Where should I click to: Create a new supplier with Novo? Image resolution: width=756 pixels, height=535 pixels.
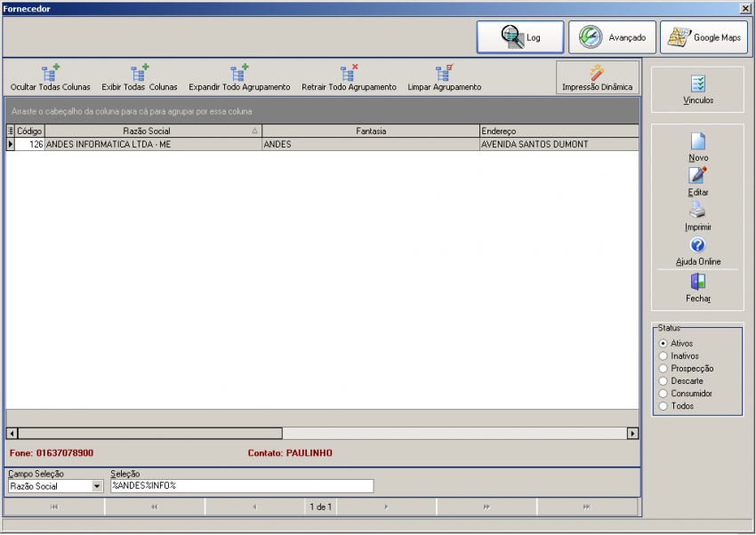(698, 147)
